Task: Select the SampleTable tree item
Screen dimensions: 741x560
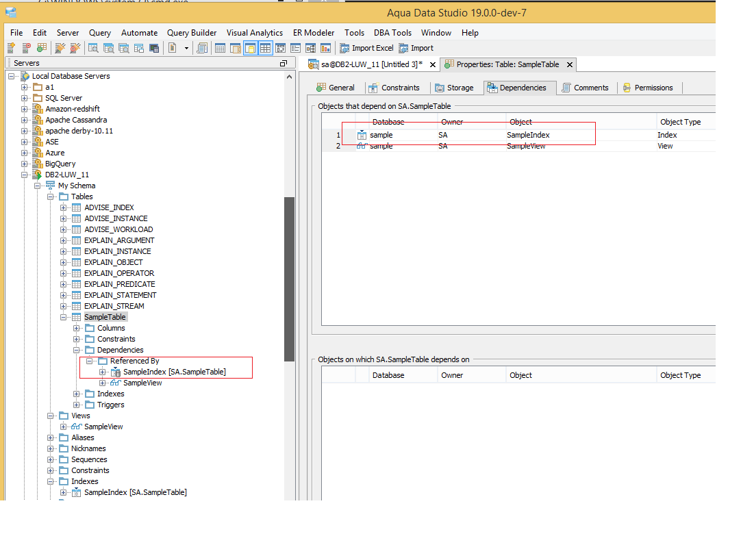Action: click(105, 317)
